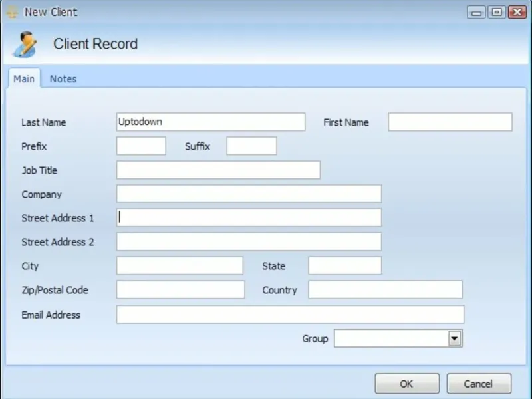
Task: Focus the Country input field
Action: click(385, 289)
